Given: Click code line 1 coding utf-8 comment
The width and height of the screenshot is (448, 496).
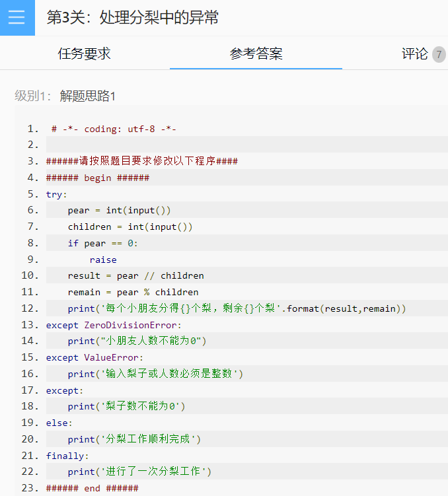Looking at the screenshot, I should (114, 129).
